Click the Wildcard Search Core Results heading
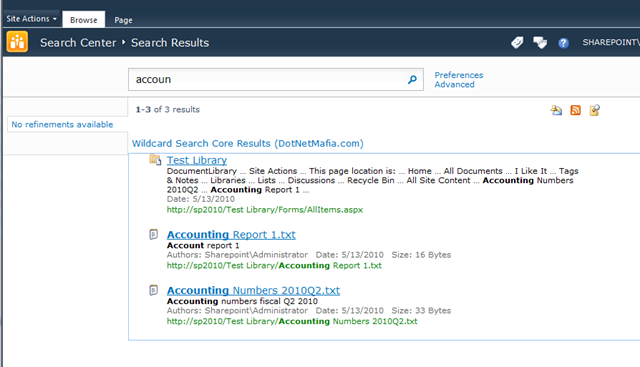The image size is (640, 367). point(247,143)
